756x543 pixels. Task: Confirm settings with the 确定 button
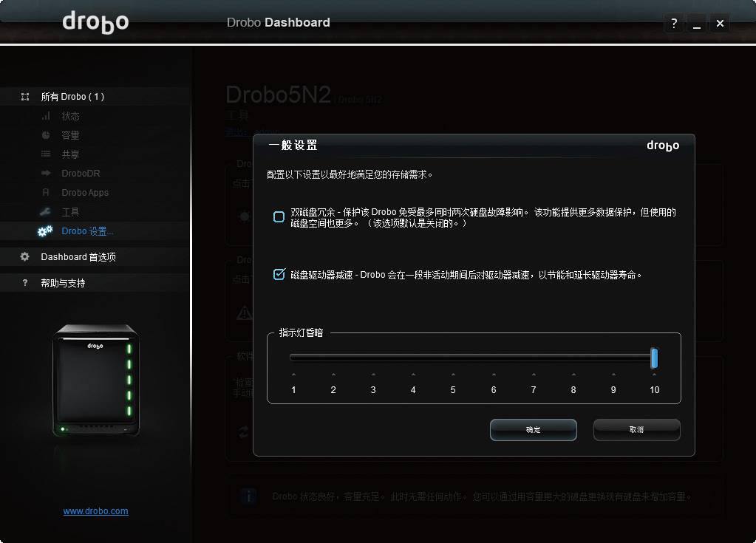pyautogui.click(x=534, y=429)
